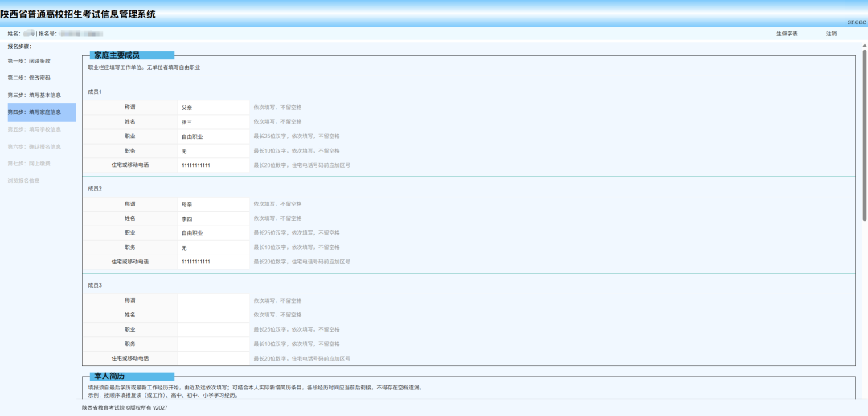Click empty 成员3 职务 input field
The height and width of the screenshot is (416, 868).
click(213, 344)
